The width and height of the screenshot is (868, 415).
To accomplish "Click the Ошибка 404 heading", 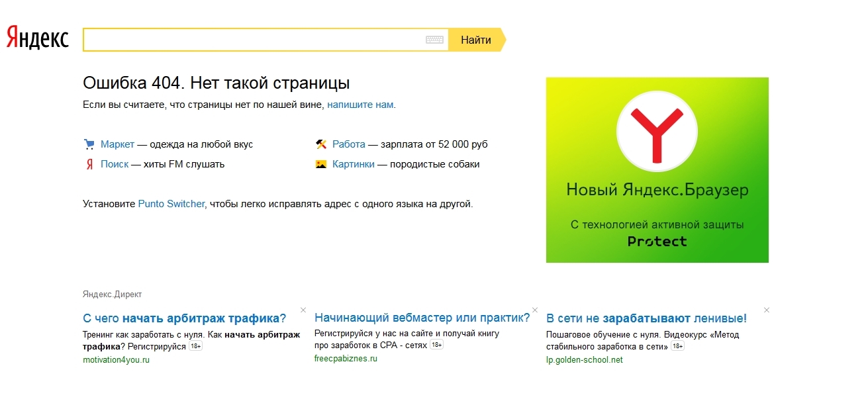I will (217, 83).
